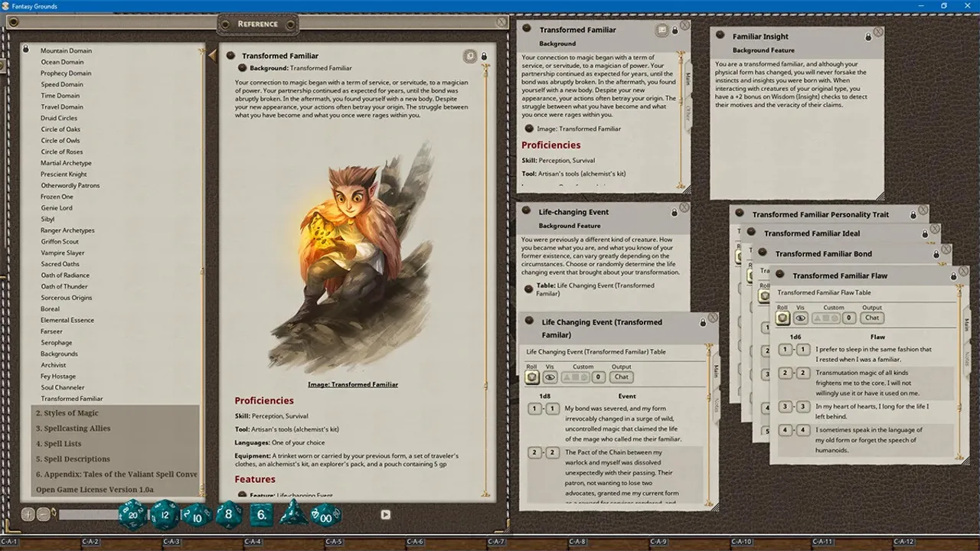Image resolution: width=980 pixels, height=551 pixels.
Task: Click Chat output button in Life Changing Event table
Action: 621,377
